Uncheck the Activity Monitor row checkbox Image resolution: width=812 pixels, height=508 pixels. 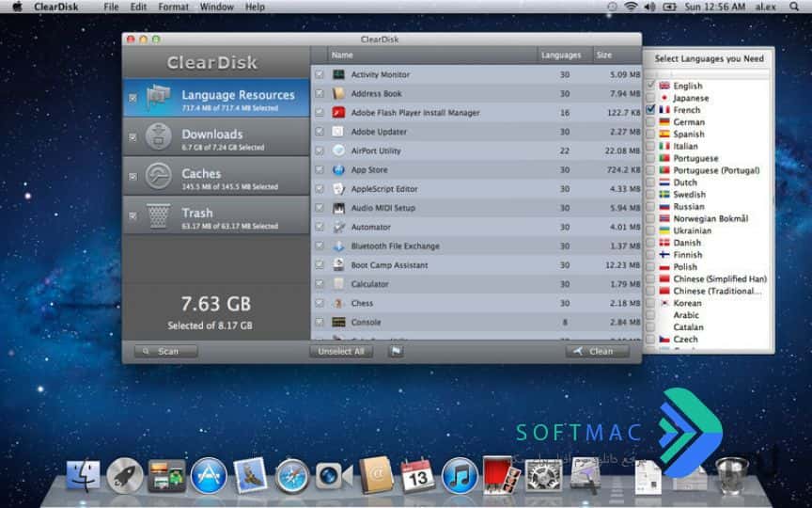320,74
